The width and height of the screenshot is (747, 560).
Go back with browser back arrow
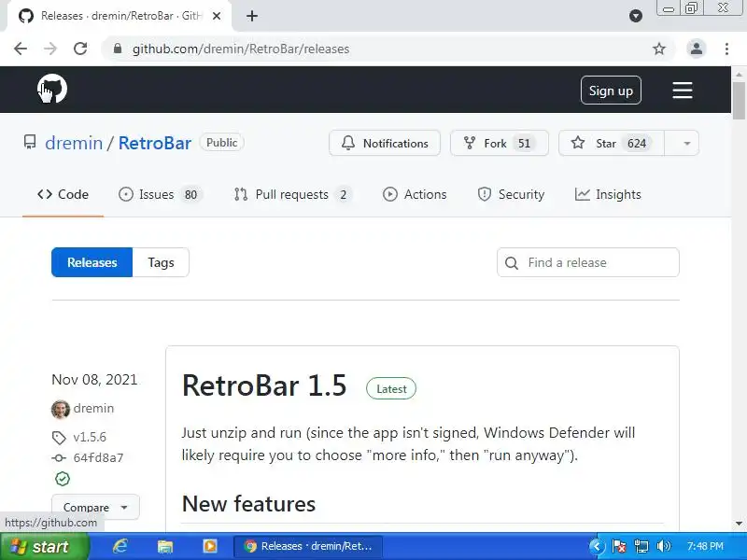21,49
